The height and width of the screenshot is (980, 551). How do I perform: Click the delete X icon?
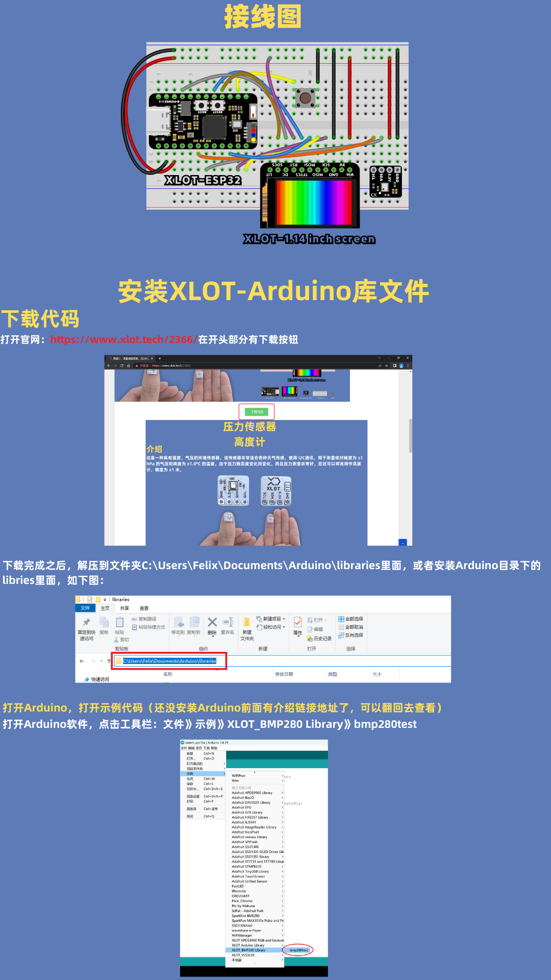[212, 622]
